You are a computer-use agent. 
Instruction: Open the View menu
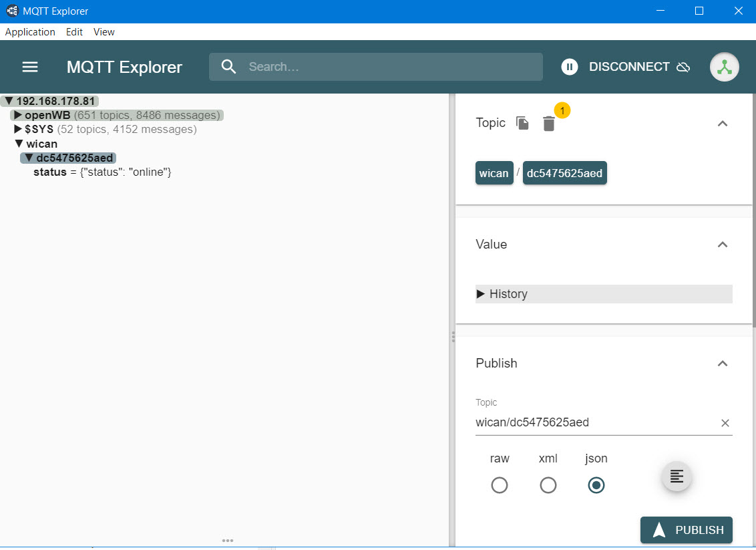pos(104,32)
